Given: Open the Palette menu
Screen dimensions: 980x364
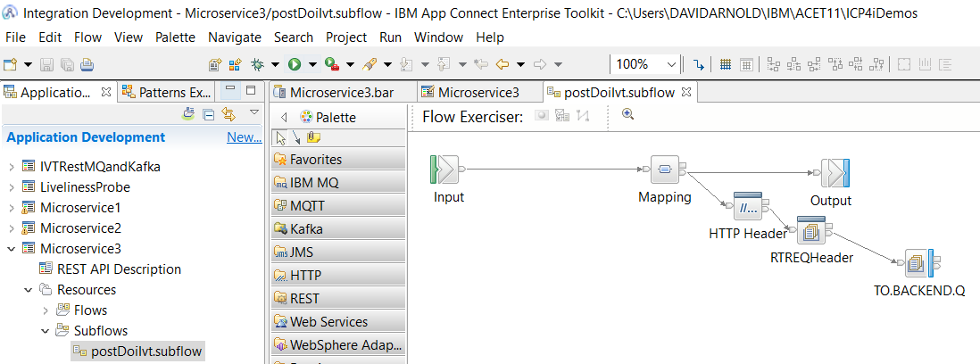Looking at the screenshot, I should [176, 37].
